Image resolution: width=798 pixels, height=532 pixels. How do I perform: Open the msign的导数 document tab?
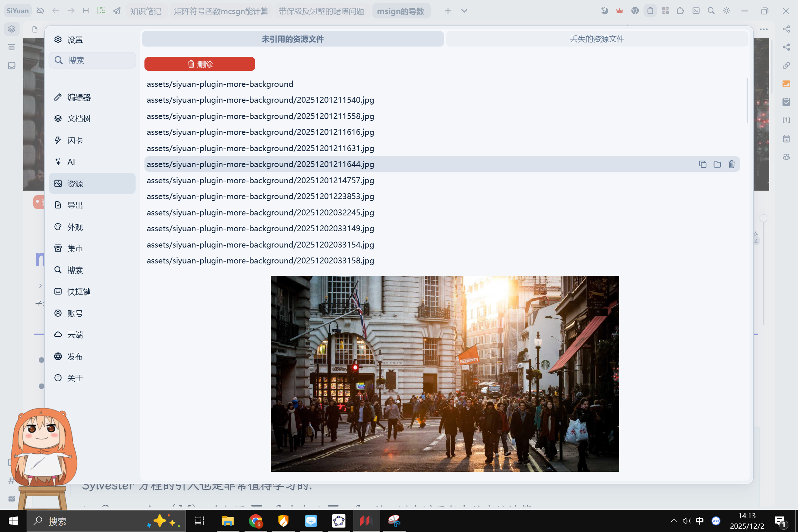(x=400, y=11)
